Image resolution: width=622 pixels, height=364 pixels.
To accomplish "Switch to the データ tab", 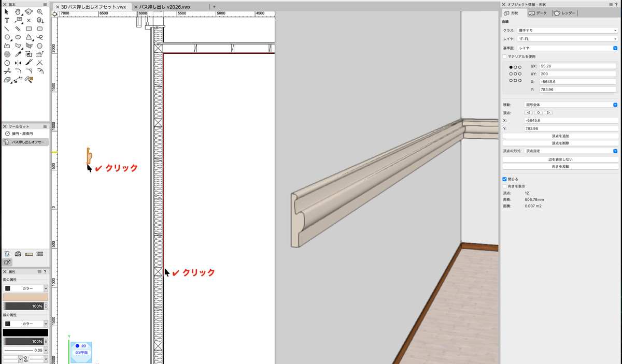I will [538, 13].
